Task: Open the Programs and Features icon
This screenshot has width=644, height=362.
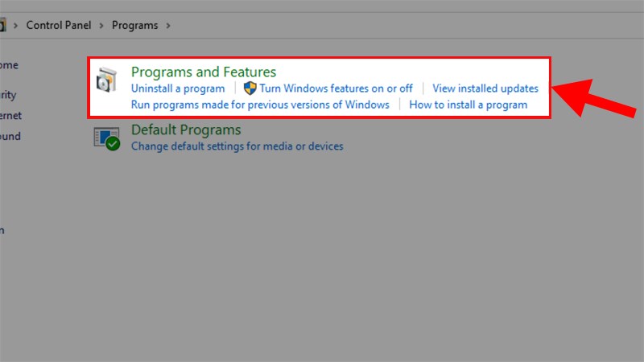Action: (x=106, y=80)
